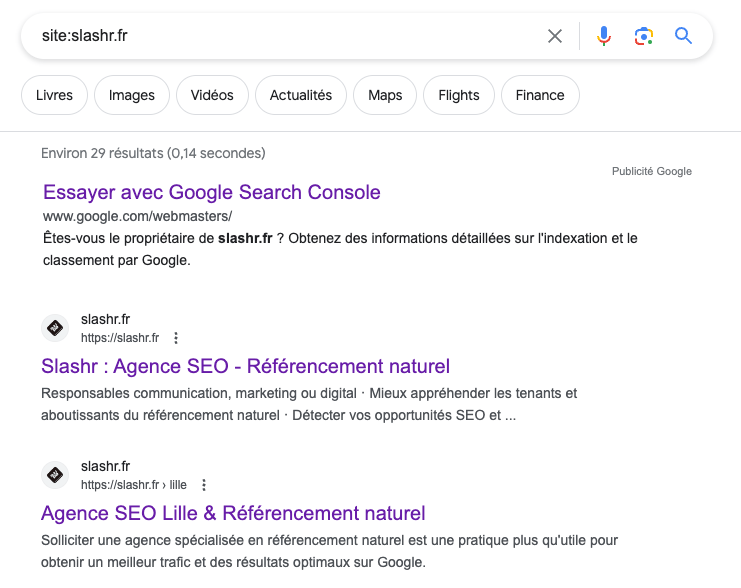The height and width of the screenshot is (588, 741).
Task: Select the Actualités filter
Action: (x=301, y=96)
